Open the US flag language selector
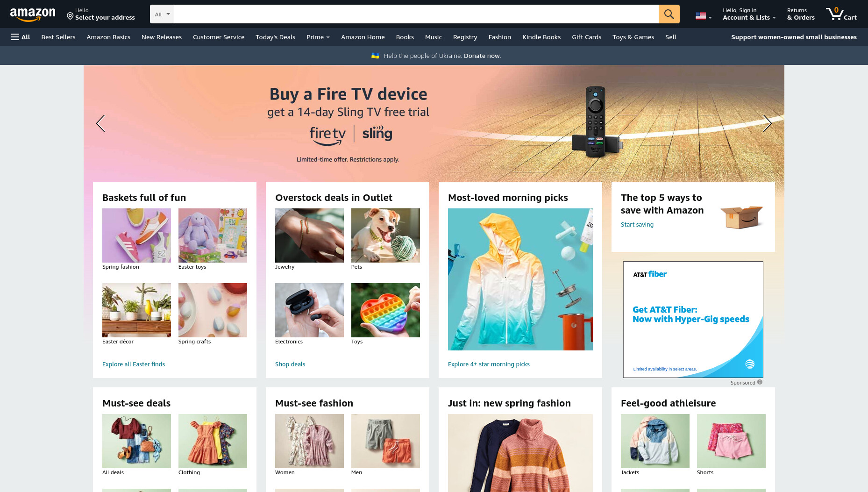 [704, 16]
